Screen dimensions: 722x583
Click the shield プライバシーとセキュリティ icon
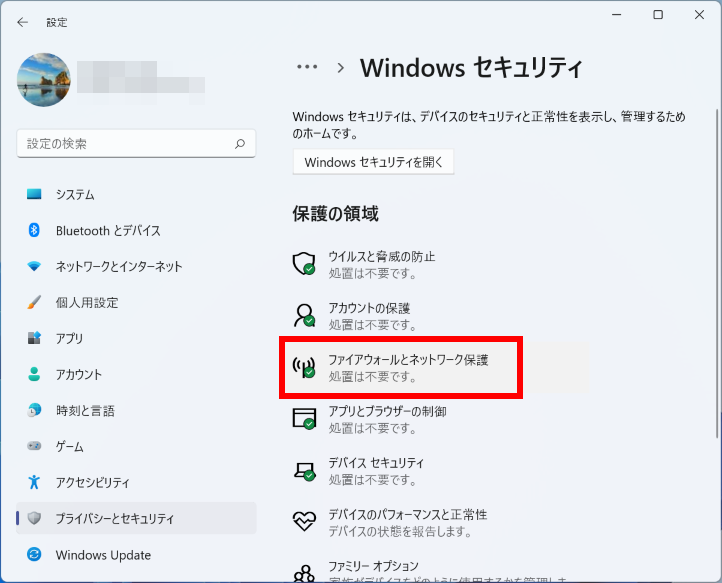click(x=34, y=518)
